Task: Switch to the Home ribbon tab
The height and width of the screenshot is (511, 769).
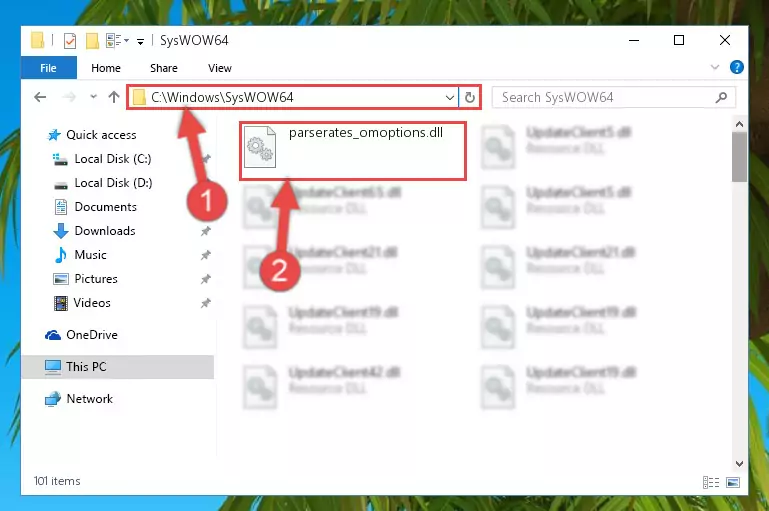Action: coord(106,68)
